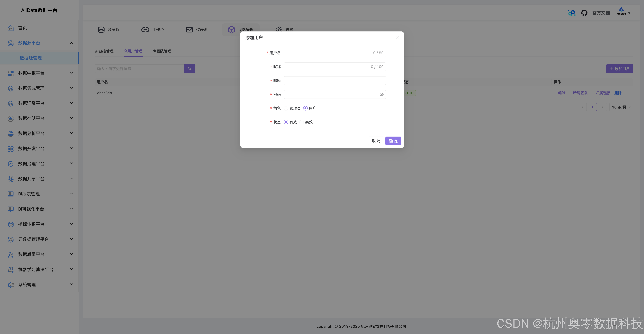Image resolution: width=644 pixels, height=334 pixels.
Task: Click the 确定 confirm button
Action: click(393, 141)
